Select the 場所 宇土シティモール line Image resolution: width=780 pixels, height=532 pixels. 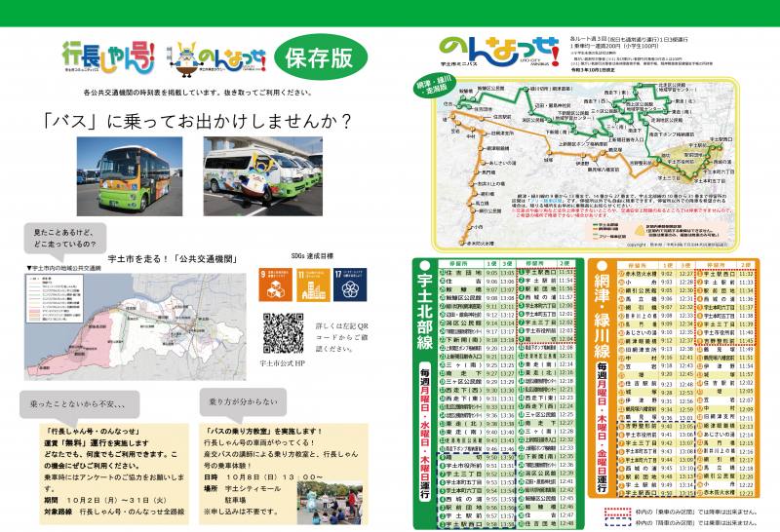[242, 489]
